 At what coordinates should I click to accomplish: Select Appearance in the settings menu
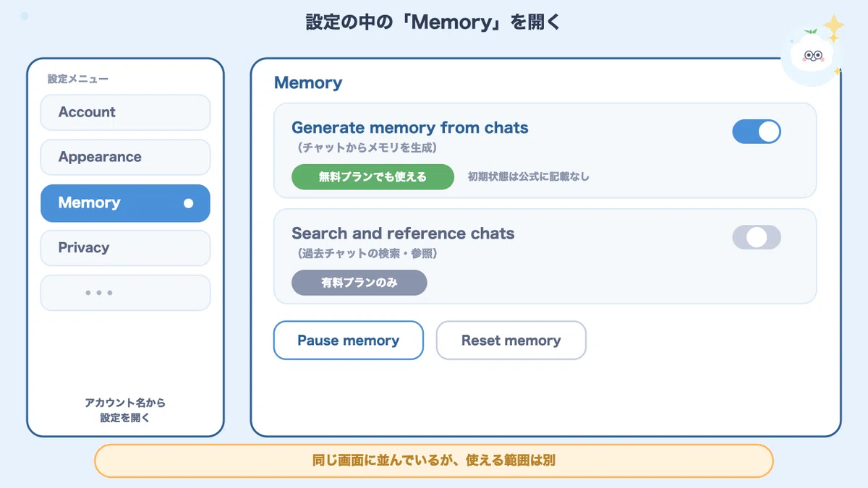pyautogui.click(x=125, y=158)
